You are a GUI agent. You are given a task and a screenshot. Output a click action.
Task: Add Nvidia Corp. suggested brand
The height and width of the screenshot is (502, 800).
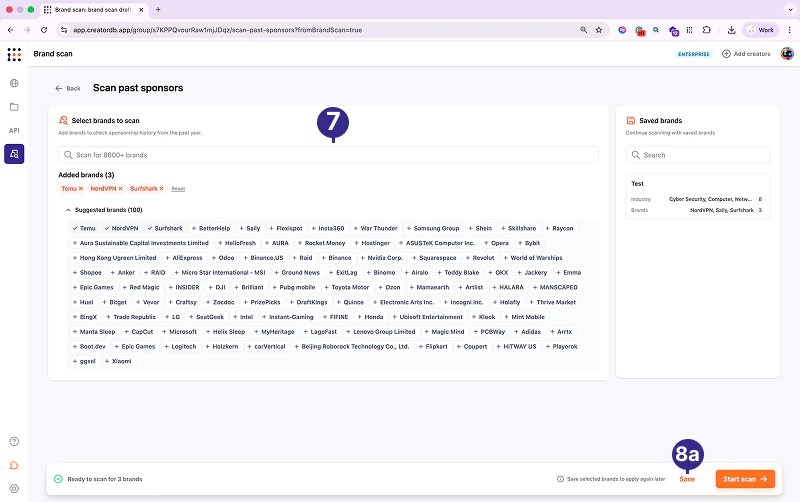pos(381,258)
